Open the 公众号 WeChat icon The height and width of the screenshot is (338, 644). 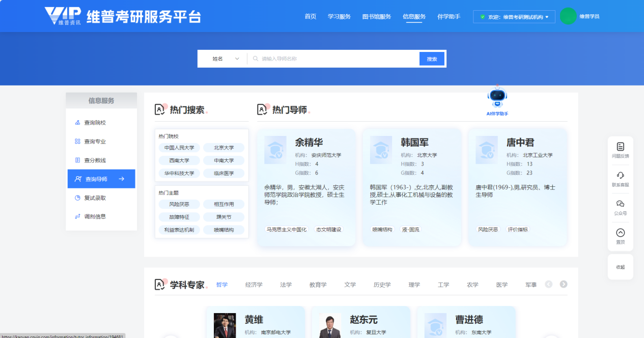click(620, 204)
